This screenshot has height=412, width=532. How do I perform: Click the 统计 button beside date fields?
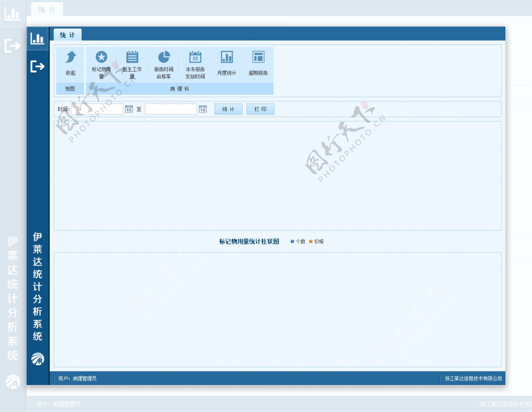[x=228, y=109]
